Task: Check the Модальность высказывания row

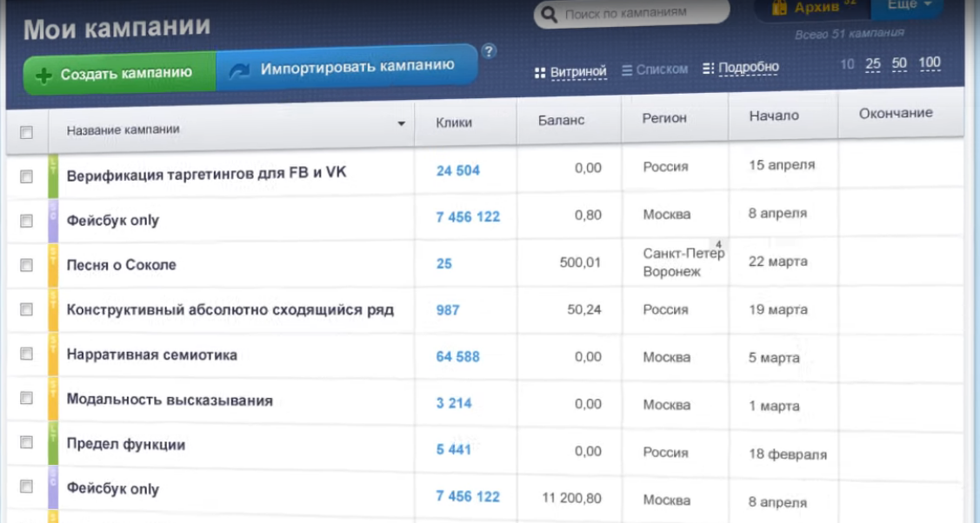Action: [x=26, y=398]
